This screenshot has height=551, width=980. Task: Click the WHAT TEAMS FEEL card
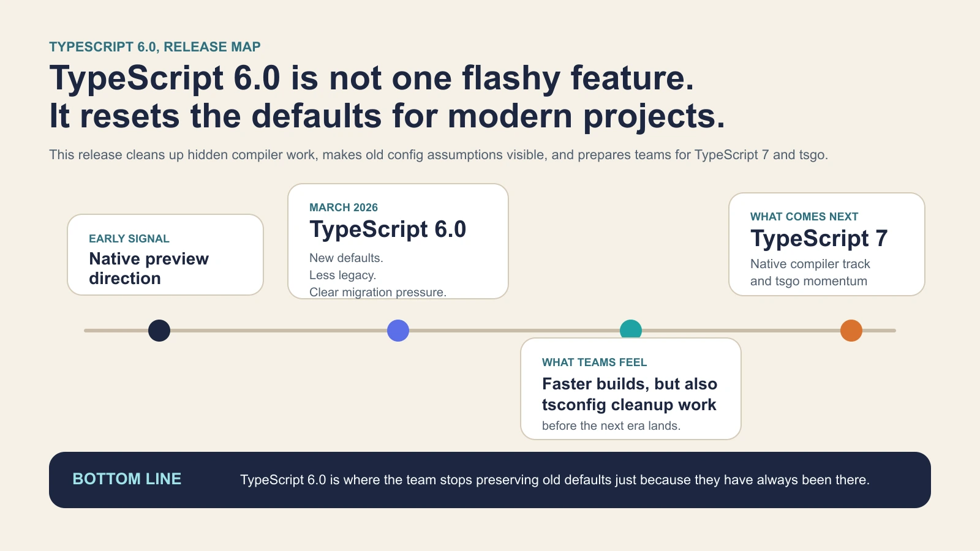(630, 389)
